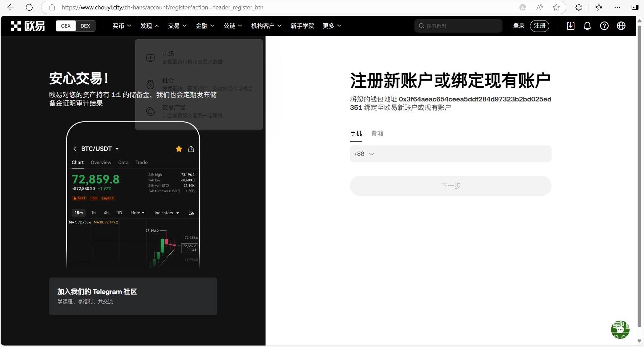Click the browser refresh icon

29,7
